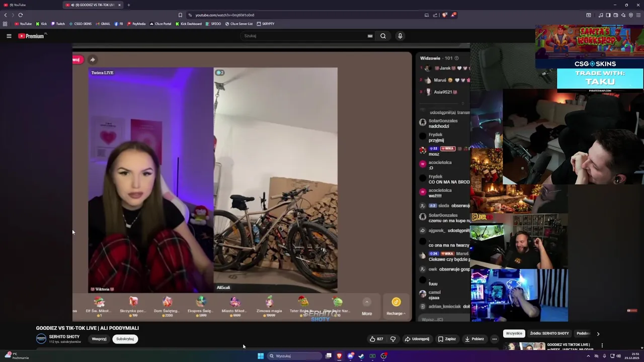Like the video with 827 likes
644x362 pixels.
click(x=377, y=339)
